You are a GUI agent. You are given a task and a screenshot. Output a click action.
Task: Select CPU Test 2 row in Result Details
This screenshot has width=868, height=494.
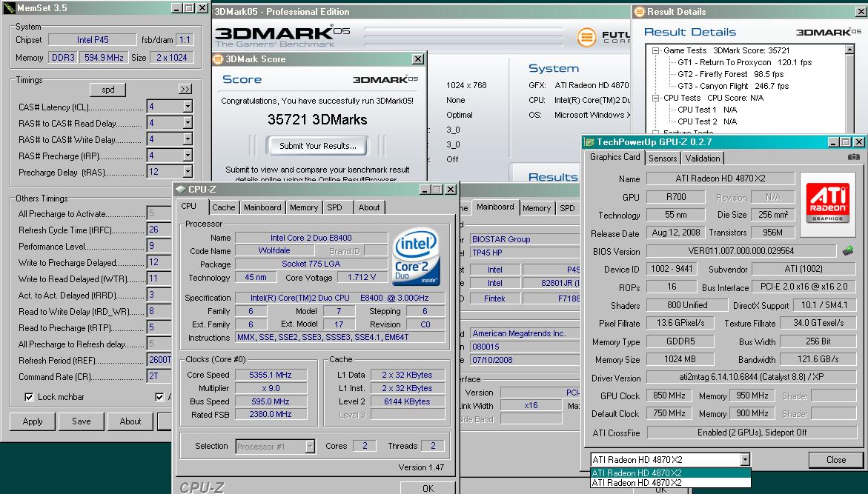pyautogui.click(x=707, y=121)
